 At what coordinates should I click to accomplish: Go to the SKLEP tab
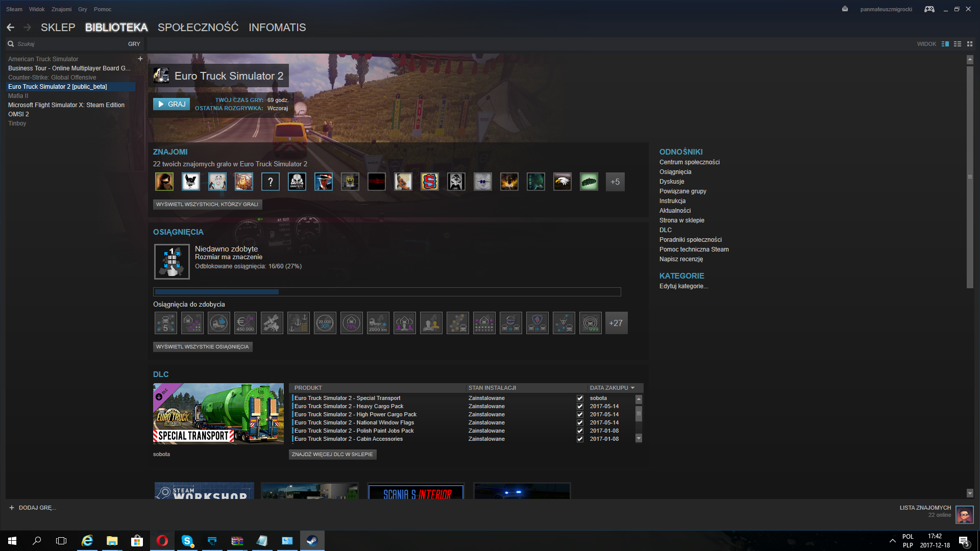point(58,28)
